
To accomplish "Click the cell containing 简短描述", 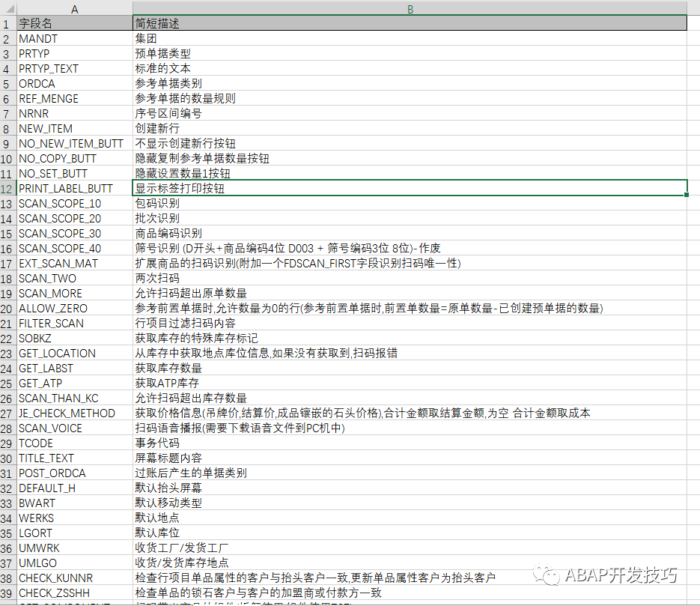I will pyautogui.click(x=410, y=24).
